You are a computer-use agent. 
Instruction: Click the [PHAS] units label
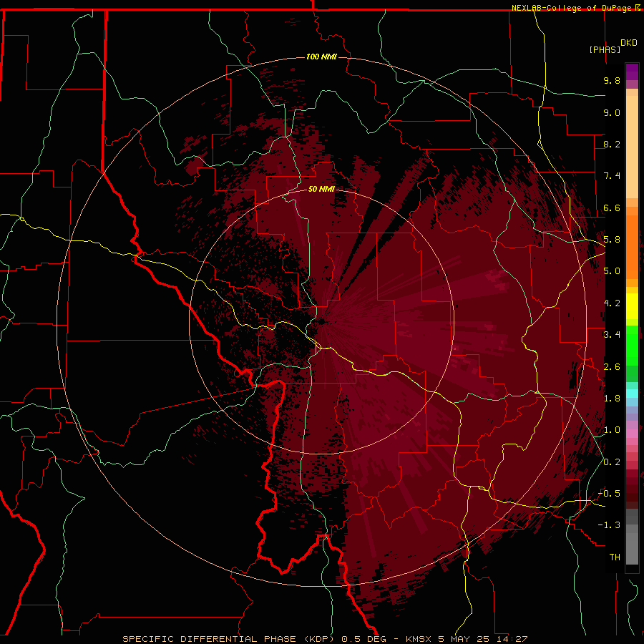click(x=605, y=49)
